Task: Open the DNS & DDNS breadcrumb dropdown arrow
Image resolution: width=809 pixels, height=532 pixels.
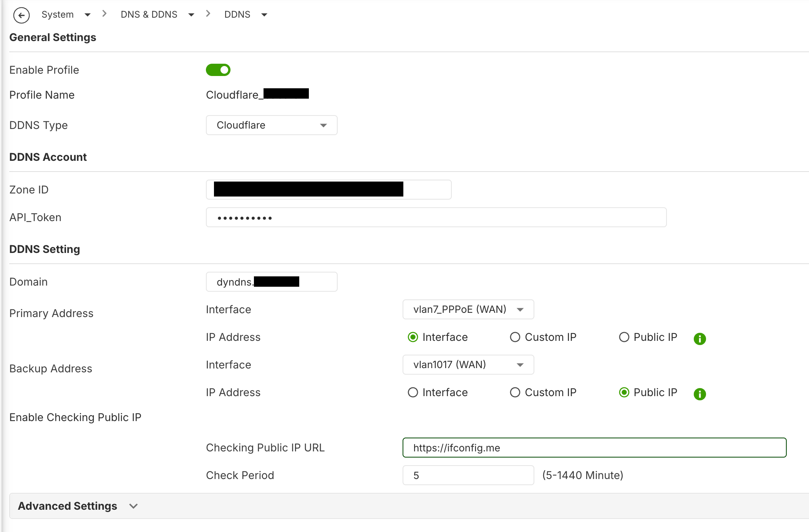Action: (191, 15)
